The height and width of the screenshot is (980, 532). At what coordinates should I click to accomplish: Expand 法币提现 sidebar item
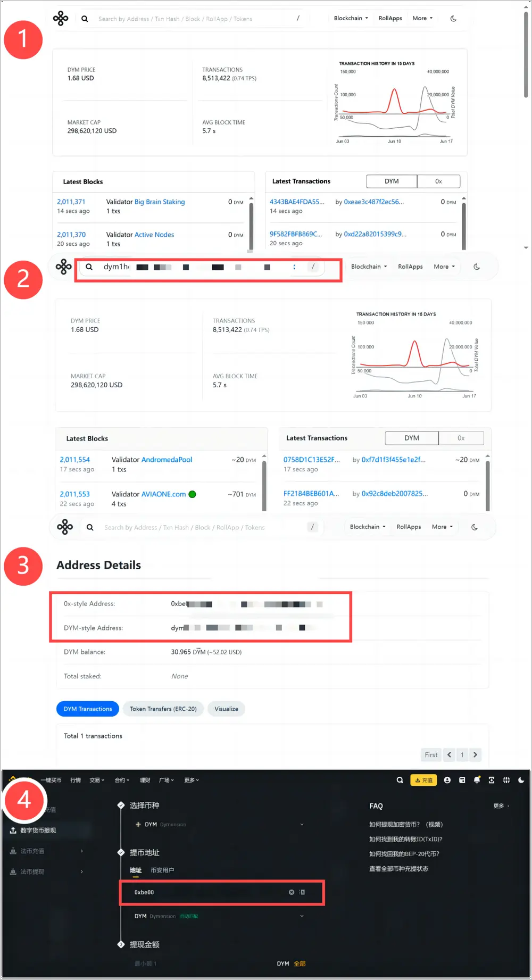click(47, 871)
